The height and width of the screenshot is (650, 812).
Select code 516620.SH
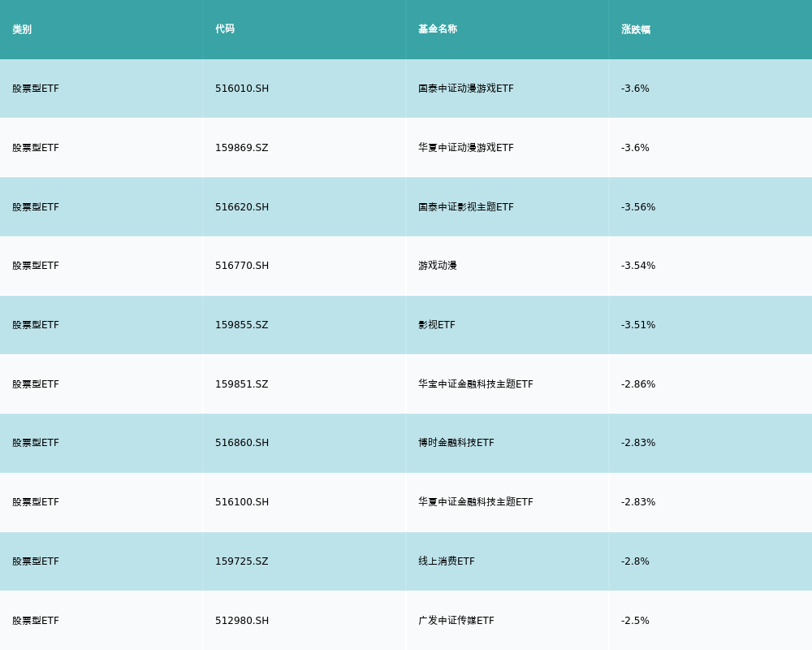click(x=242, y=207)
